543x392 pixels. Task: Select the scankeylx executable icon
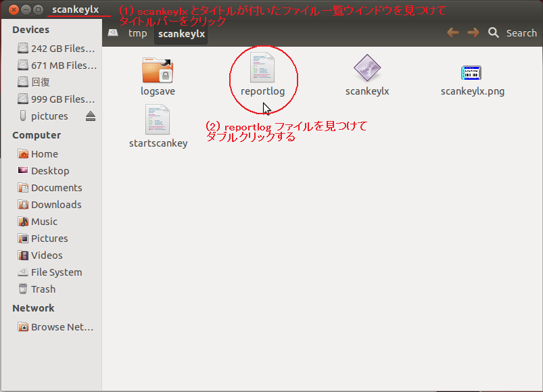click(367, 68)
